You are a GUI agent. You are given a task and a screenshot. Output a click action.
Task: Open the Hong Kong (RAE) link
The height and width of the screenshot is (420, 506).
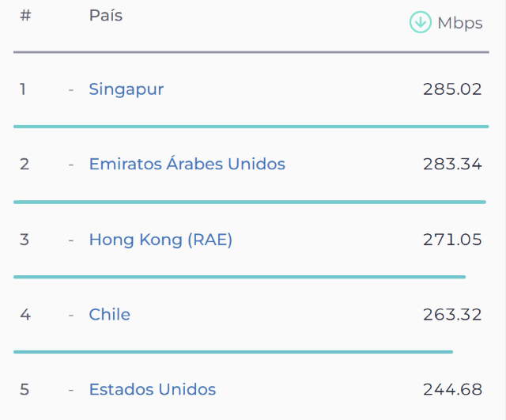coord(160,240)
